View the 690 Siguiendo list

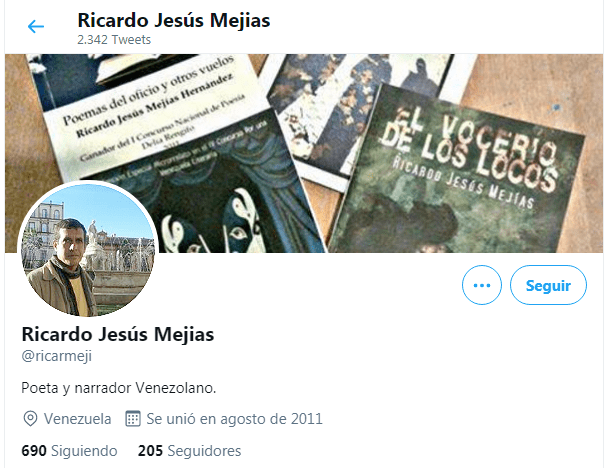69,451
